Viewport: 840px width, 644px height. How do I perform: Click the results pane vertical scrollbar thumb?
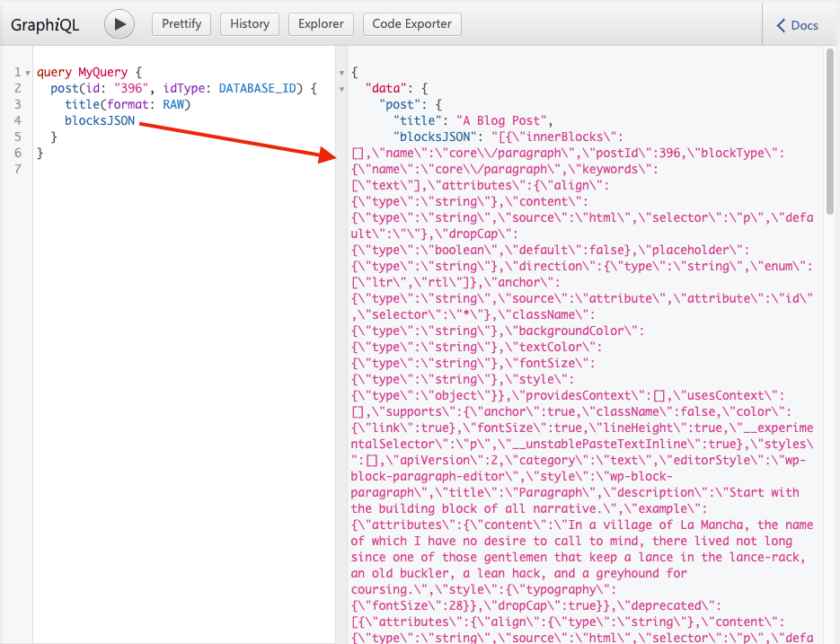(x=830, y=131)
